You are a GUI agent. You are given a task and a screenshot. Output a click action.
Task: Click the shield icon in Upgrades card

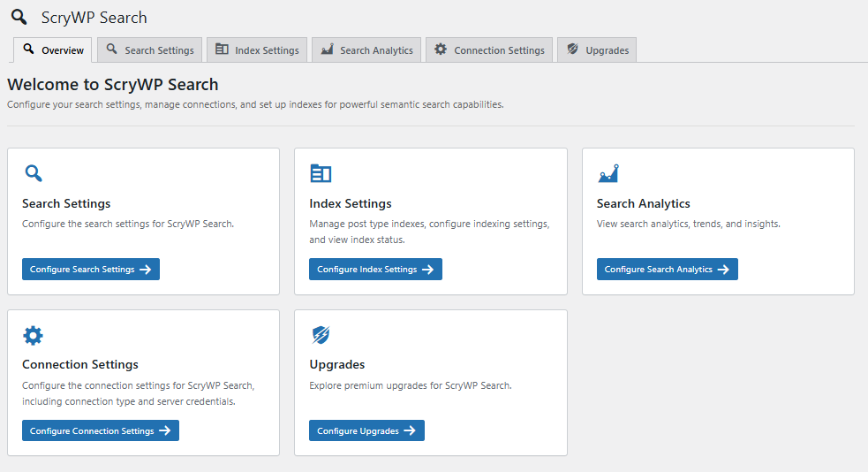point(321,335)
